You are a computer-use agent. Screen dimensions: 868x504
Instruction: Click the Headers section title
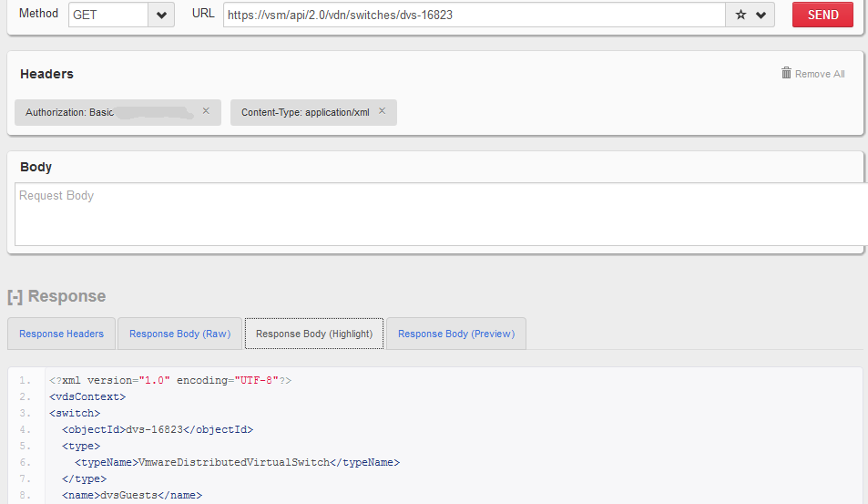coord(46,74)
